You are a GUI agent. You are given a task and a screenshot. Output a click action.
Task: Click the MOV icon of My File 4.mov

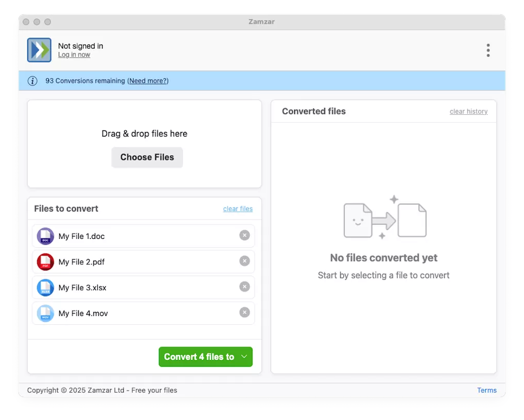pos(46,313)
